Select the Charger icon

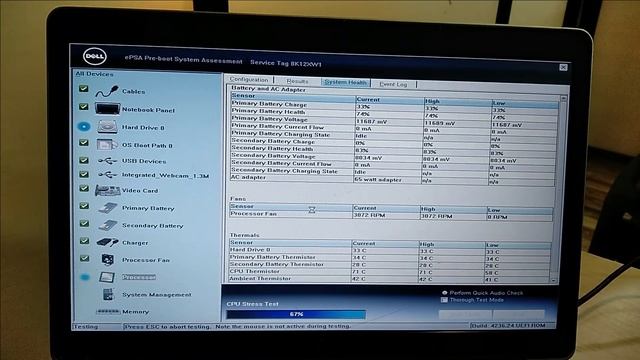108,242
